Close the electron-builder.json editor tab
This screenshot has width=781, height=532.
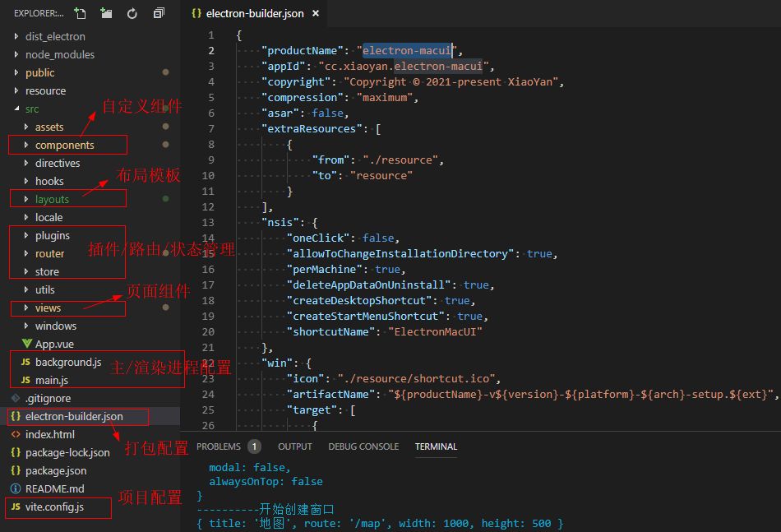(x=316, y=14)
